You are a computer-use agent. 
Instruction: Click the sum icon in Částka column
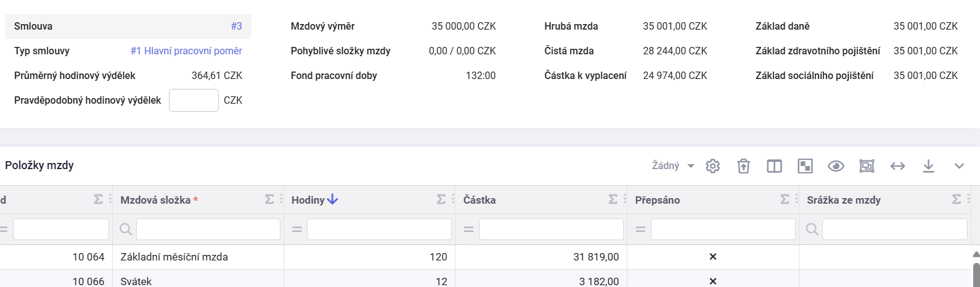click(613, 199)
